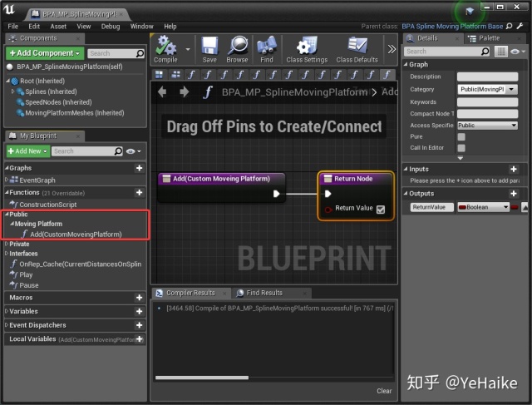The width and height of the screenshot is (532, 405).
Task: Add a new event dispatcher with plus
Action: coord(139,325)
